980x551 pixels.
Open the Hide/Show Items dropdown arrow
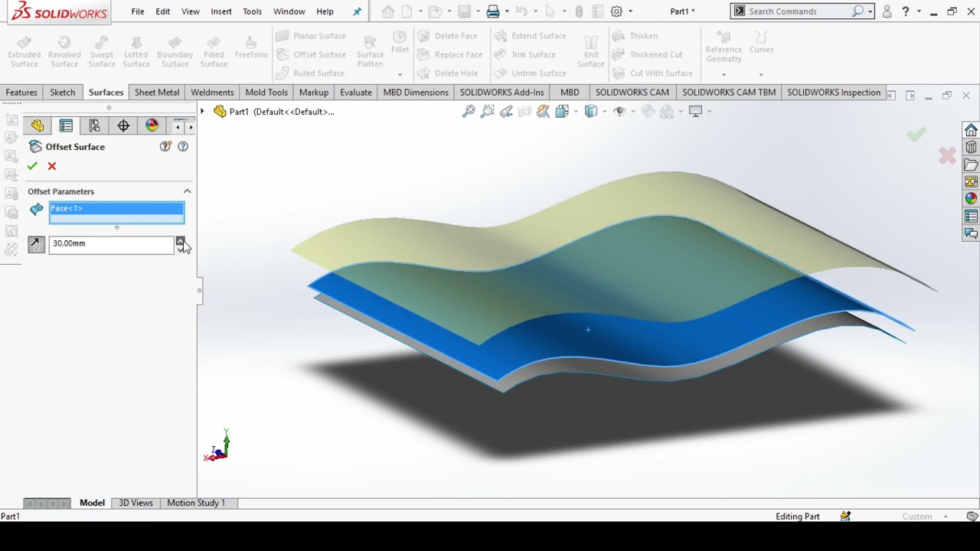point(633,112)
